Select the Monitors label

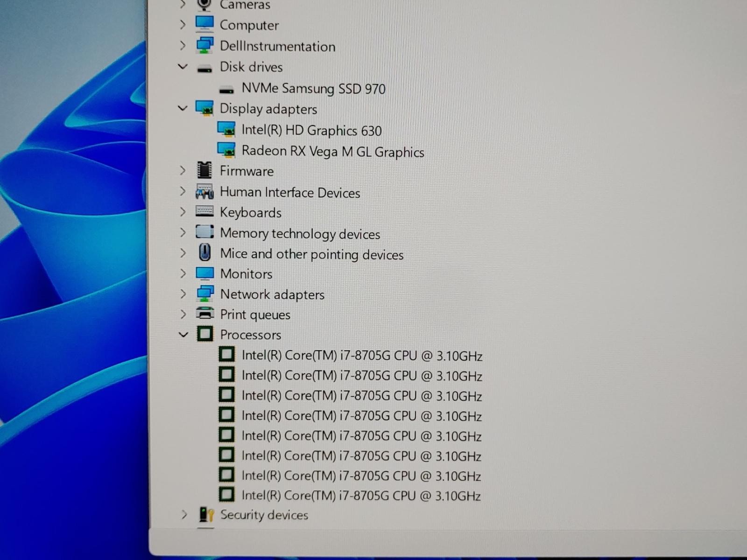point(247,274)
